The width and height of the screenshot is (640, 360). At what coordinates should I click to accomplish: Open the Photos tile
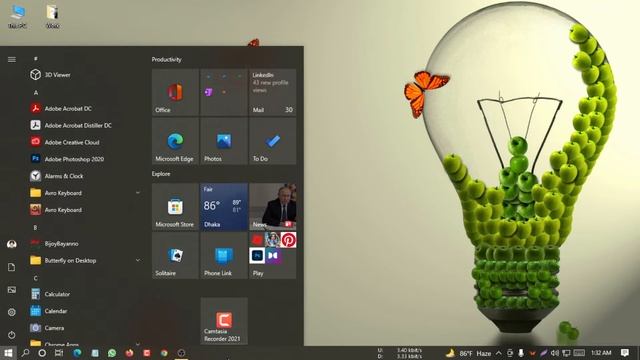point(224,141)
